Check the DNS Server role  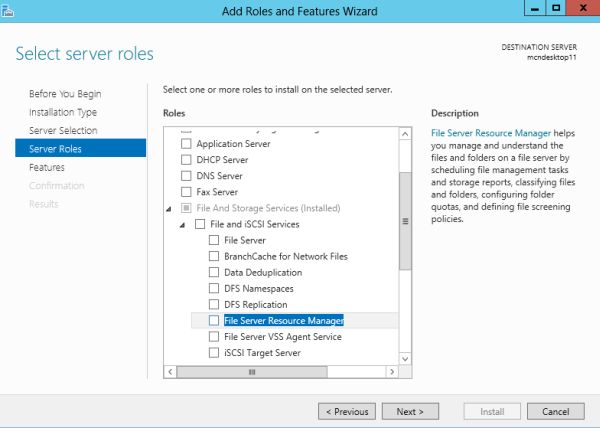(x=185, y=176)
